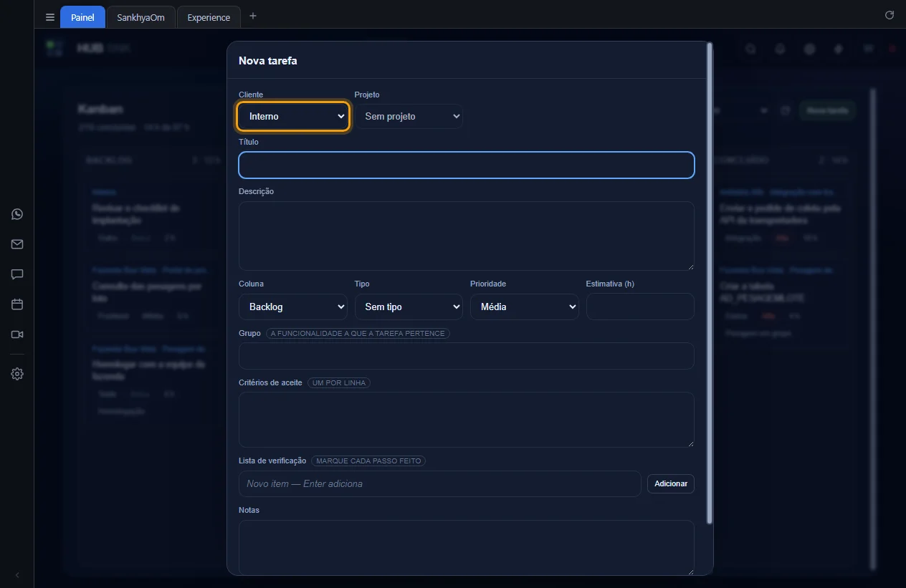
Task: Collapse the sidebar with bottom chevron
Action: click(17, 575)
